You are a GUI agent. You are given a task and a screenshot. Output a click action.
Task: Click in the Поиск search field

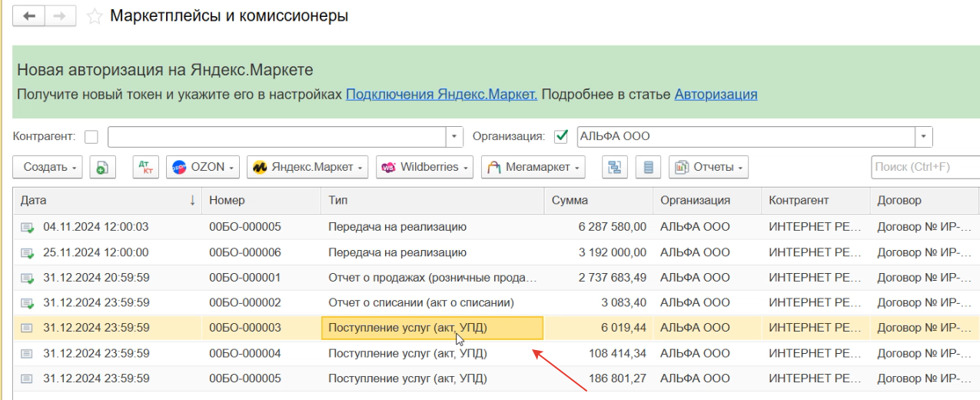click(925, 167)
